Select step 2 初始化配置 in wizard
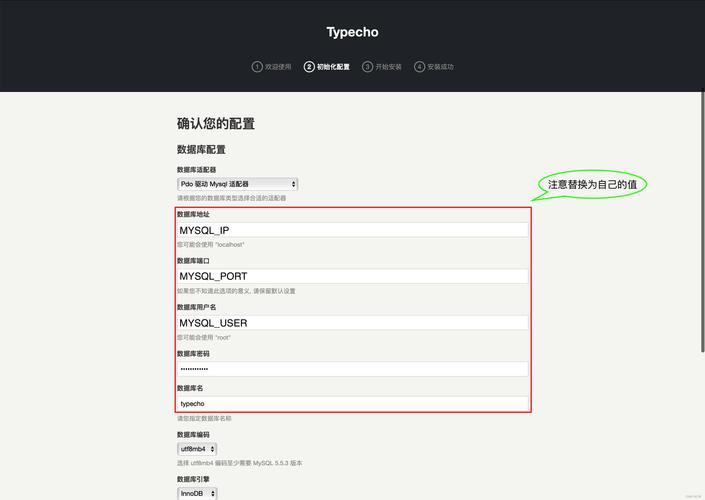Viewport: 705px width, 500px height. pyautogui.click(x=327, y=67)
